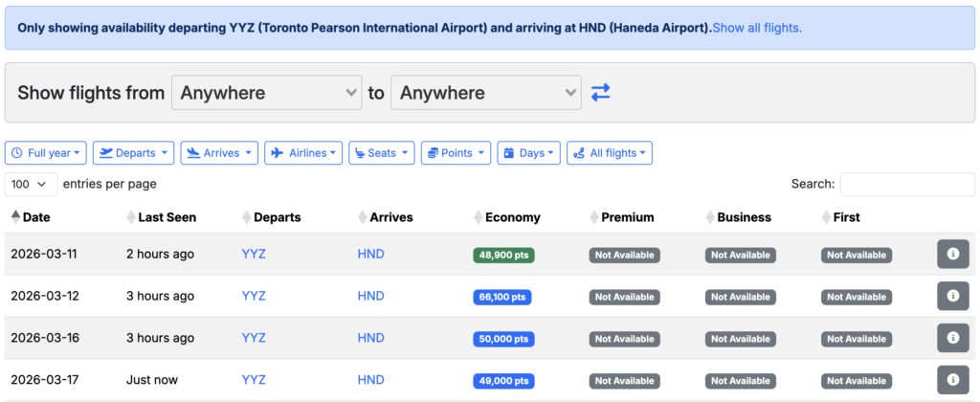Focus the Search input field

[x=906, y=184]
